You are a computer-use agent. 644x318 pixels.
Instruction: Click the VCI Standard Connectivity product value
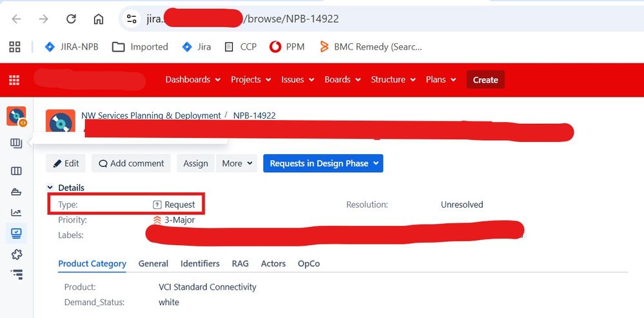[x=208, y=287]
